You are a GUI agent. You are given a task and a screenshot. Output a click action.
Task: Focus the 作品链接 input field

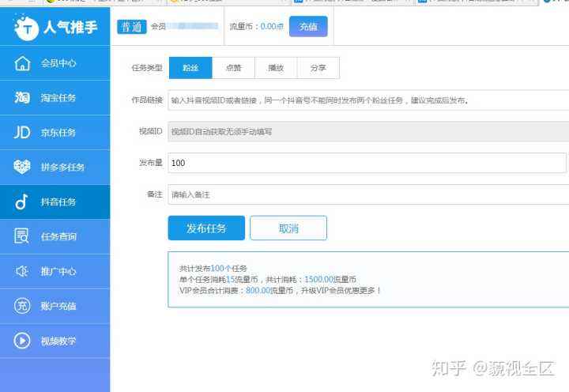point(367,100)
